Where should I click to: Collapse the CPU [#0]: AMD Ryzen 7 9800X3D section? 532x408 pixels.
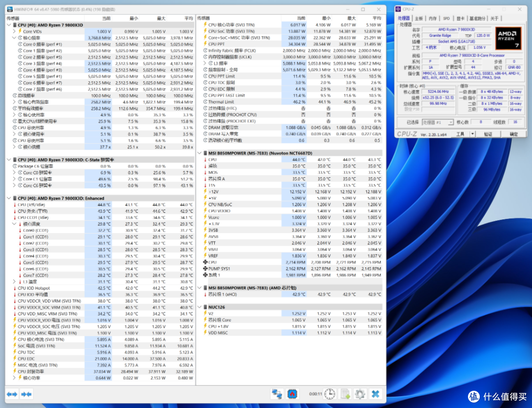[x=9, y=25]
